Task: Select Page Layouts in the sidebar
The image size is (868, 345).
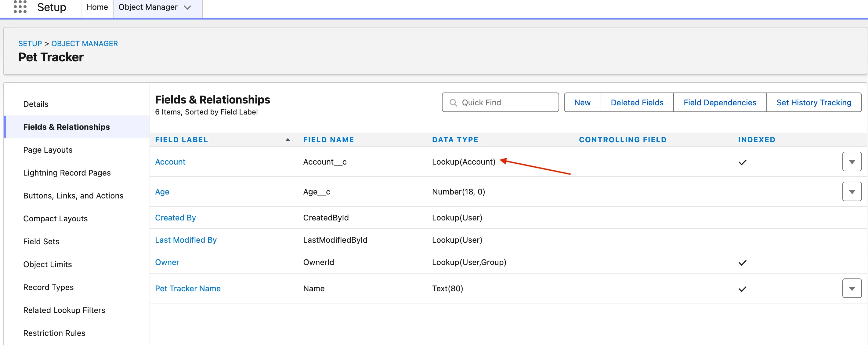Action: point(48,150)
